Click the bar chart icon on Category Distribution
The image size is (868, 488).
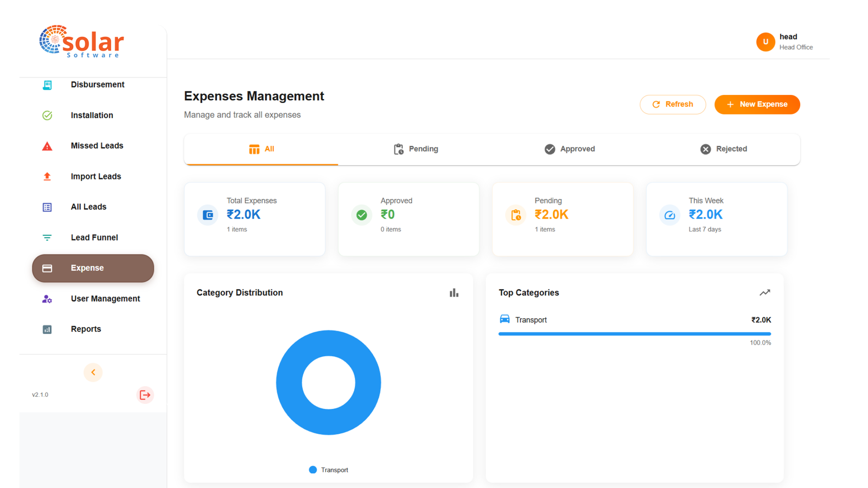click(454, 293)
